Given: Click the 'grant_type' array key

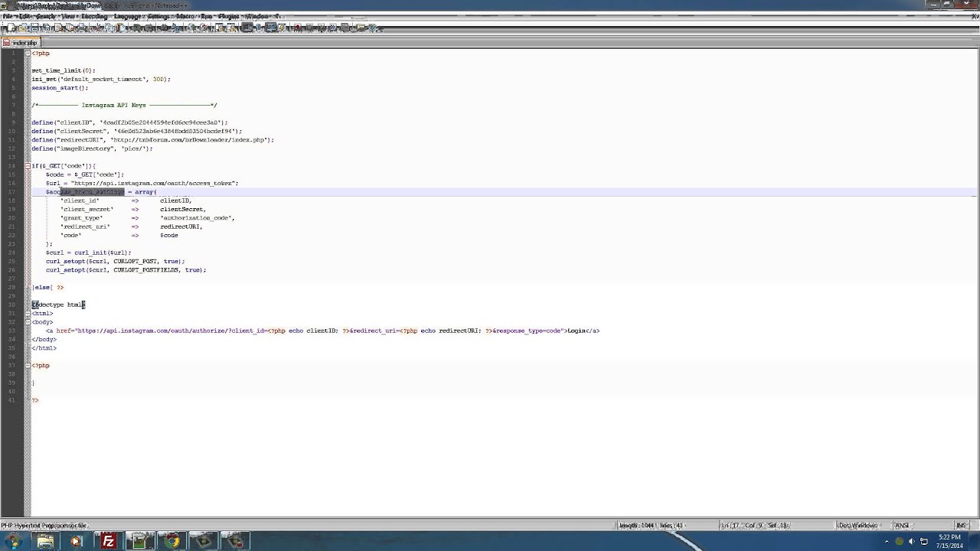Looking at the screenshot, I should 81,218.
